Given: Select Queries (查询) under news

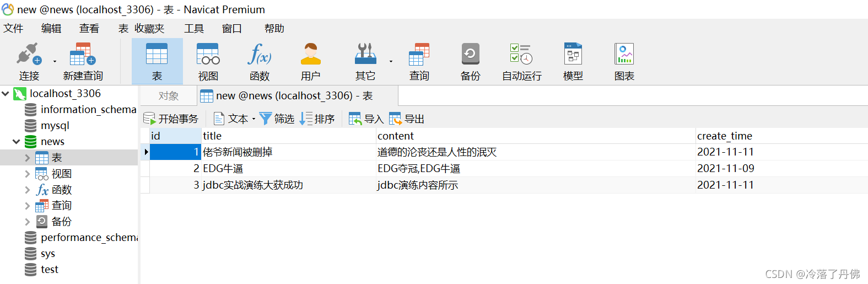Looking at the screenshot, I should [x=62, y=206].
